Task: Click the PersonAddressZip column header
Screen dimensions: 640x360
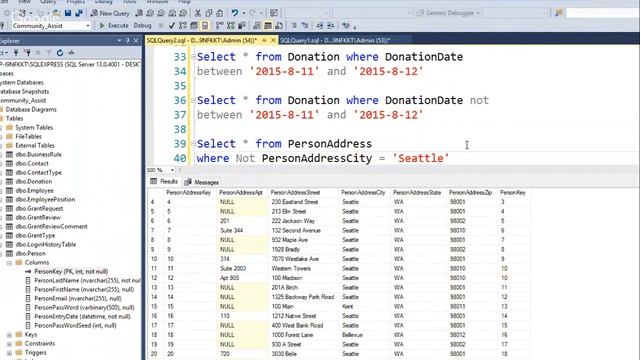Action: (470, 193)
